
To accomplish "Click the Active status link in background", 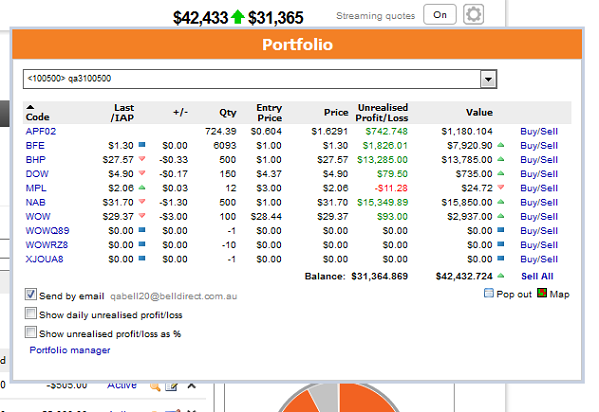I will [122, 385].
